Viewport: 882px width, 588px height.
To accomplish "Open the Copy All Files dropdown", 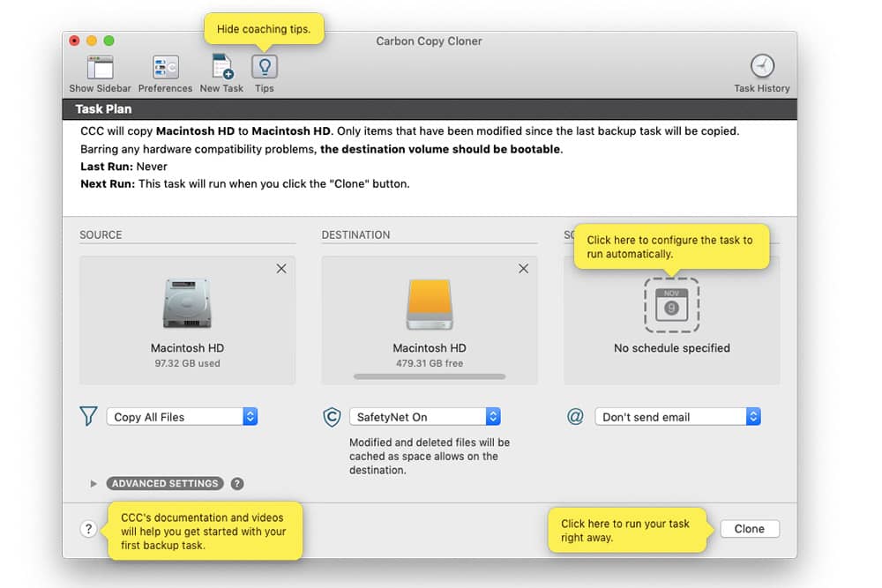I will click(183, 417).
